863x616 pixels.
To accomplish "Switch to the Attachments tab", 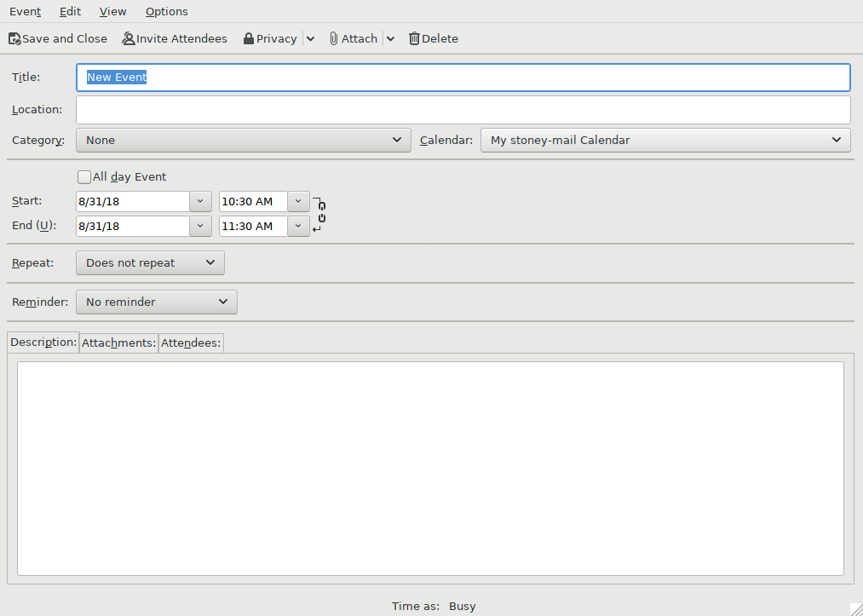I will pyautogui.click(x=118, y=343).
